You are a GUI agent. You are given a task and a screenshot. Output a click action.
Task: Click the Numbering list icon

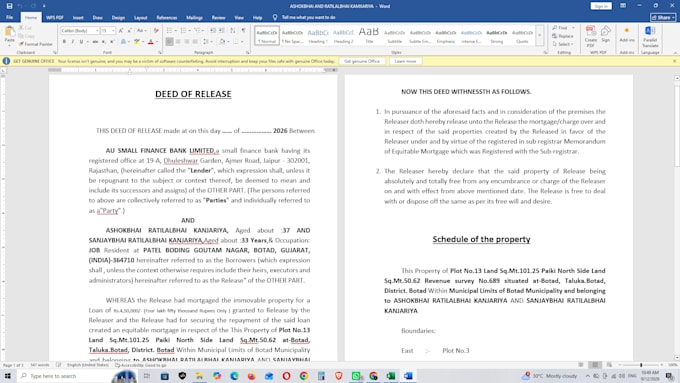pyautogui.click(x=183, y=30)
